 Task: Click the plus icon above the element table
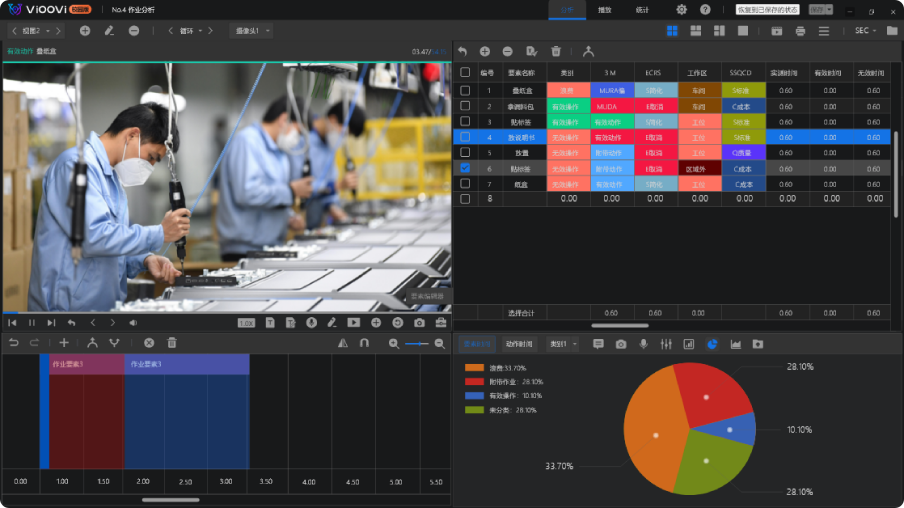point(485,51)
